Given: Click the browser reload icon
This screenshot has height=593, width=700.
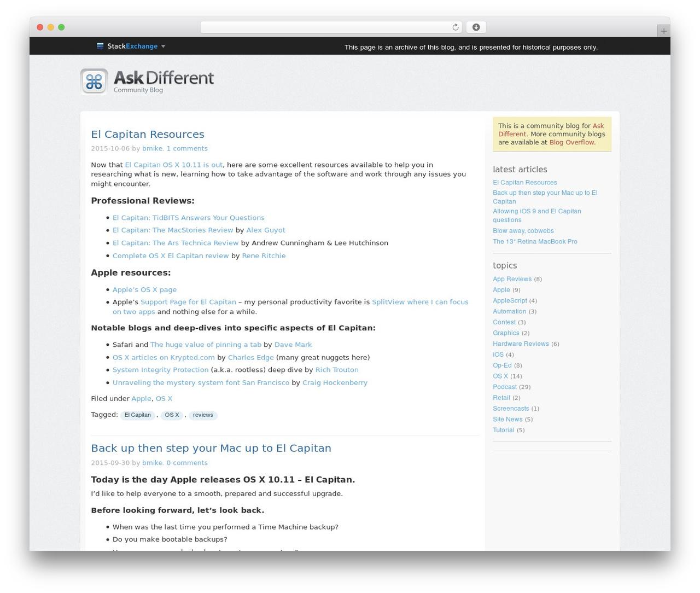Looking at the screenshot, I should pos(455,27).
